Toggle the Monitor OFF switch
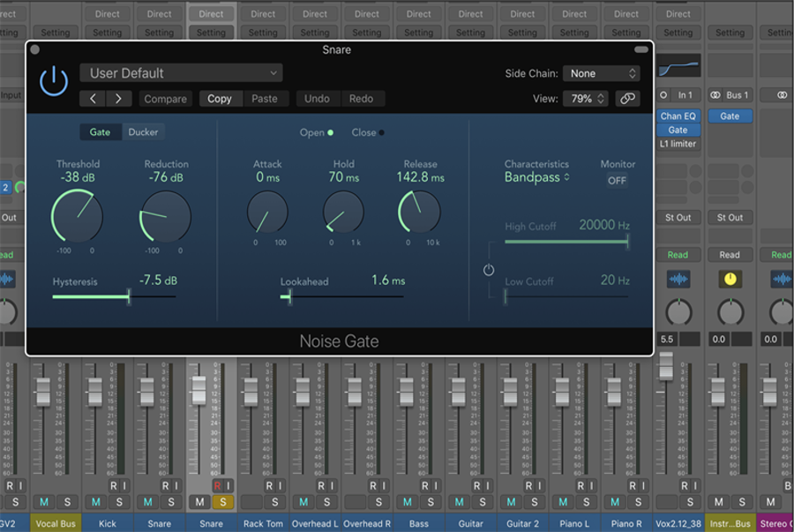The width and height of the screenshot is (794, 532). point(617,180)
